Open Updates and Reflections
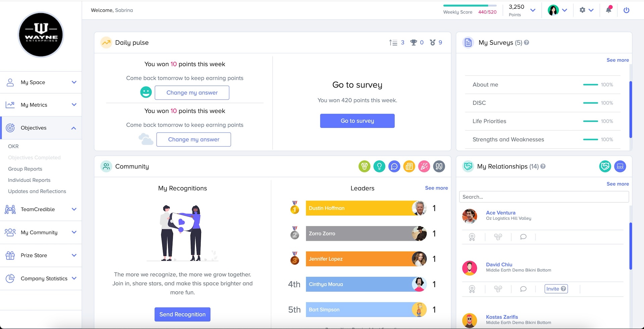 [37, 191]
